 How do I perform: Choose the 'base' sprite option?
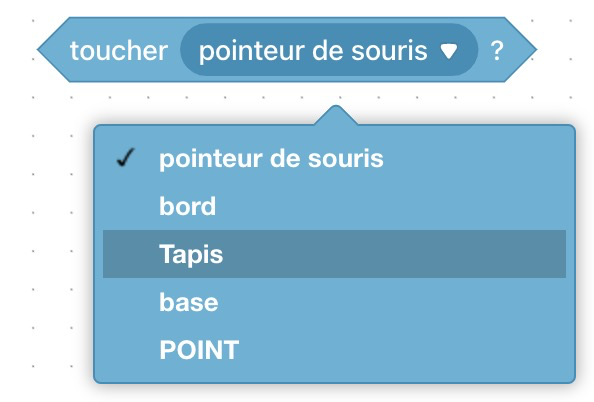(189, 302)
